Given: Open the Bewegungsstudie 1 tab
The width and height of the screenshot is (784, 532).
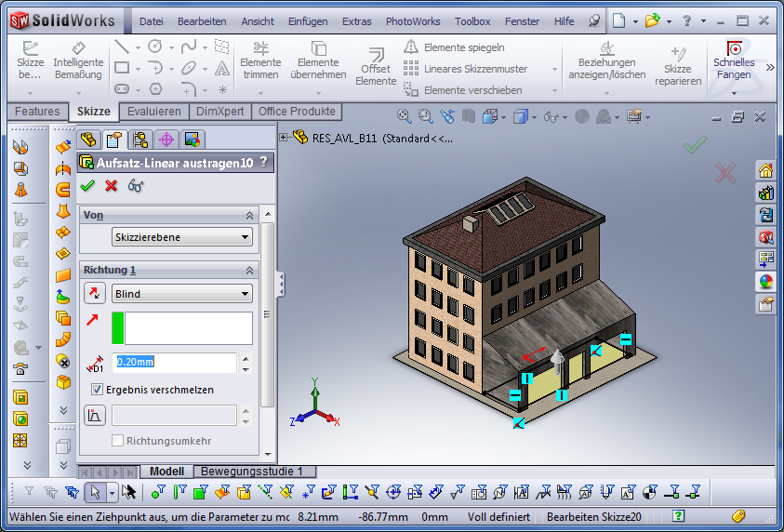Looking at the screenshot, I should pyautogui.click(x=252, y=472).
